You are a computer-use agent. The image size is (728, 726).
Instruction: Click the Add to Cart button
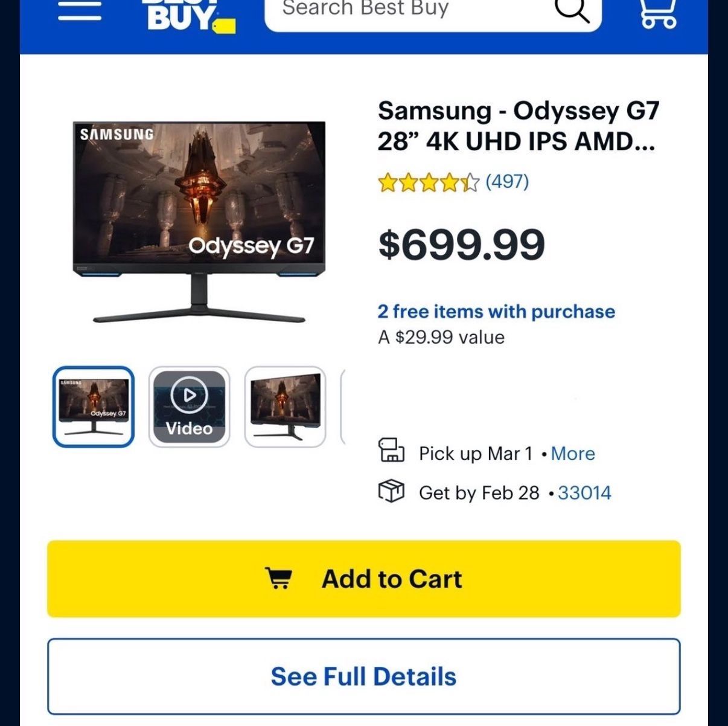click(364, 579)
